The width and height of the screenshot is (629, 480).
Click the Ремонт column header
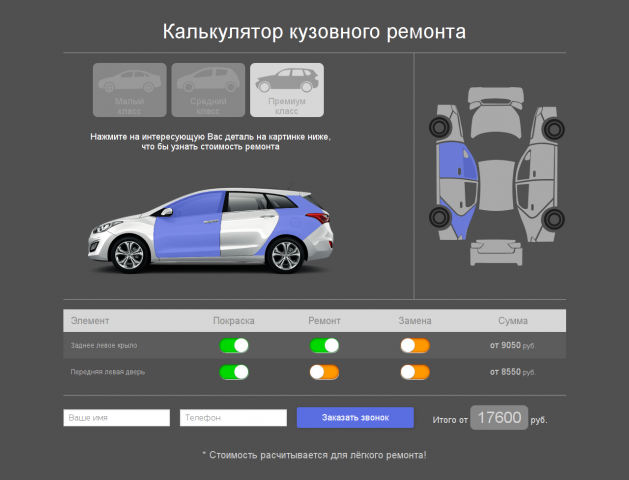pos(324,321)
